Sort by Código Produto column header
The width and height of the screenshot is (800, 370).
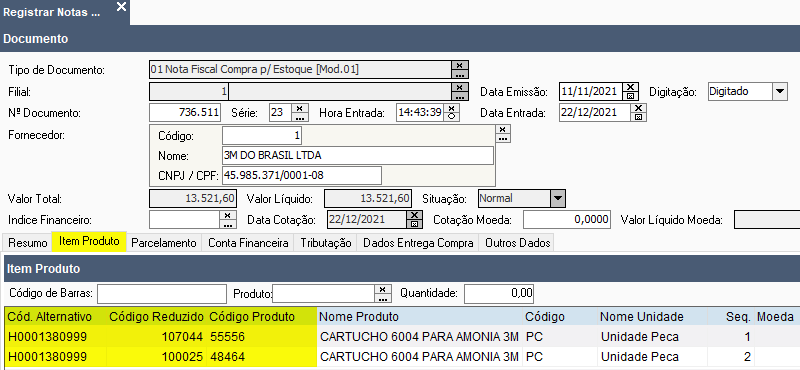(262, 317)
